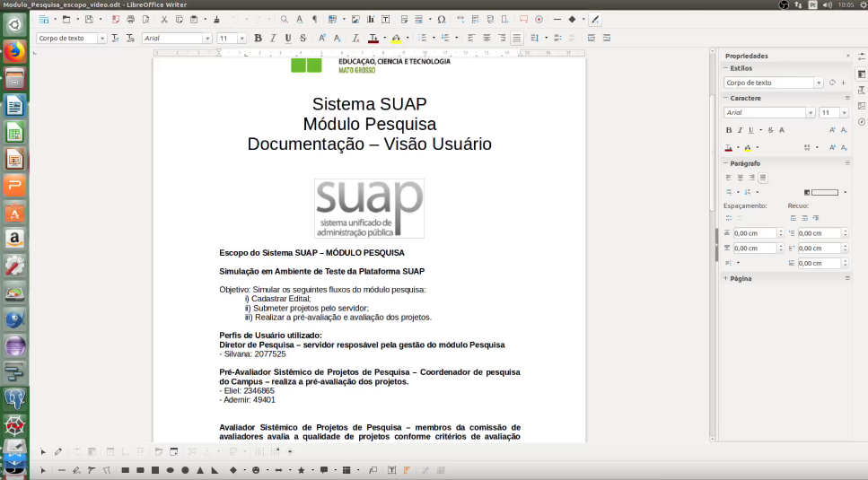Image resolution: width=868 pixels, height=480 pixels.
Task: Collapse the Estilos section in sidebar
Action: 726,68
